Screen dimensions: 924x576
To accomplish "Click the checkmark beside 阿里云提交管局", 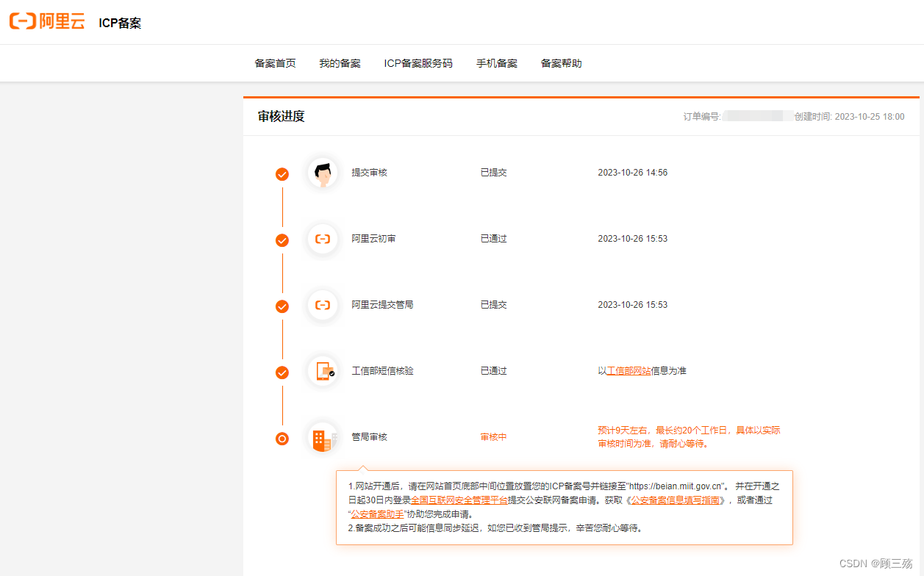I will coord(282,306).
